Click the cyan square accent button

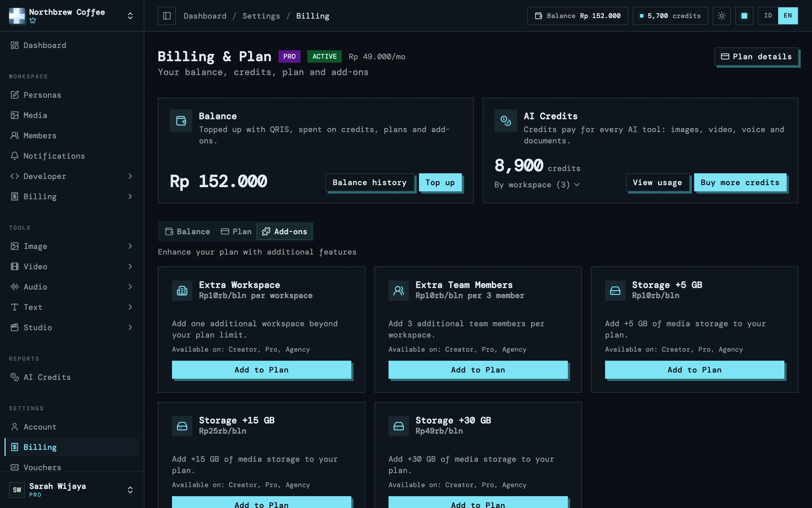744,16
